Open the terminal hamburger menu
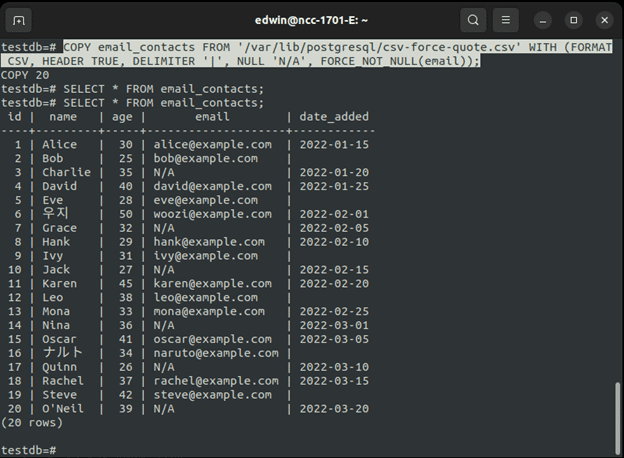Image resolution: width=624 pixels, height=458 pixels. [507, 20]
